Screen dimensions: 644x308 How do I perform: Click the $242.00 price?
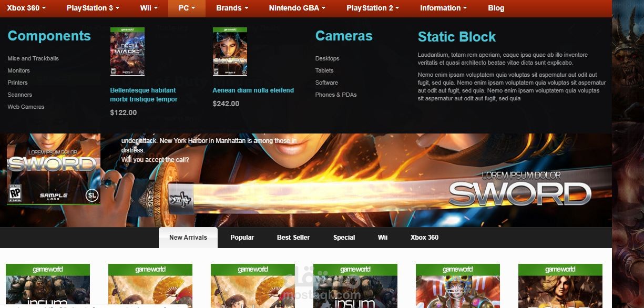[x=226, y=104]
